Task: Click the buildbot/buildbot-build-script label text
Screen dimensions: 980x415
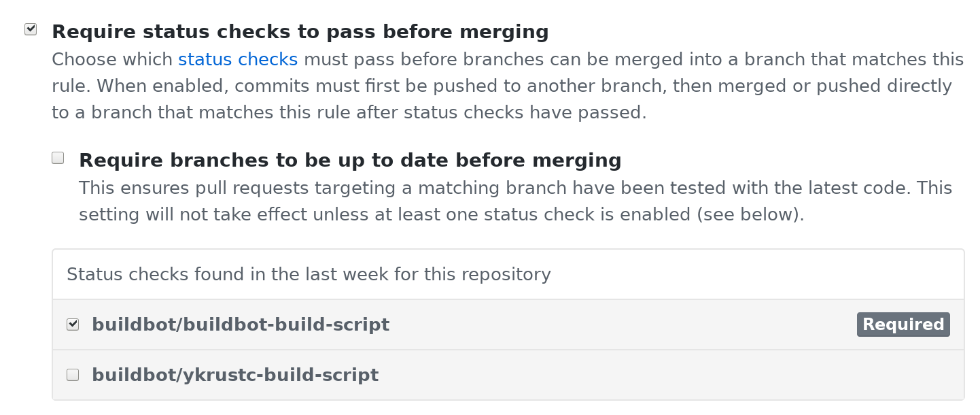Action: (241, 325)
